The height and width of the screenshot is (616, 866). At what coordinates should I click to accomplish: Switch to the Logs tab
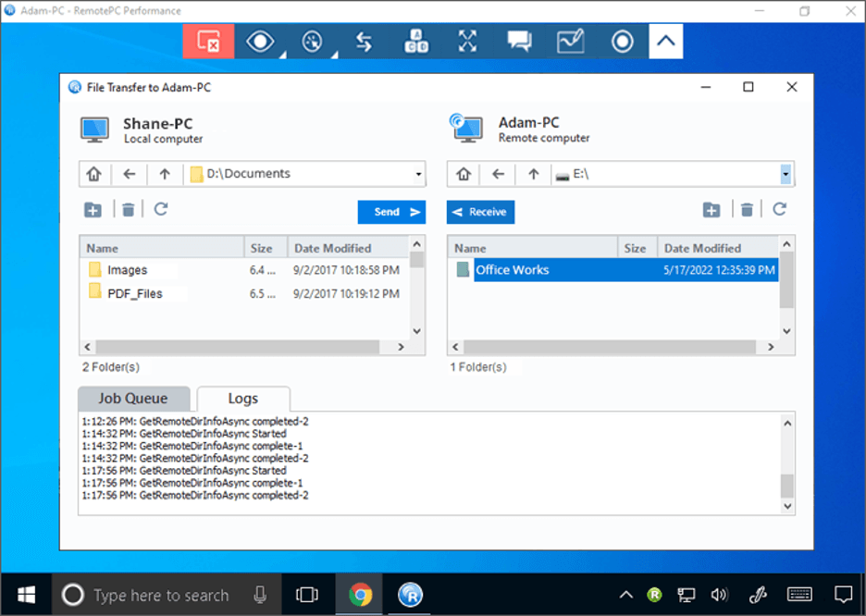pyautogui.click(x=242, y=398)
